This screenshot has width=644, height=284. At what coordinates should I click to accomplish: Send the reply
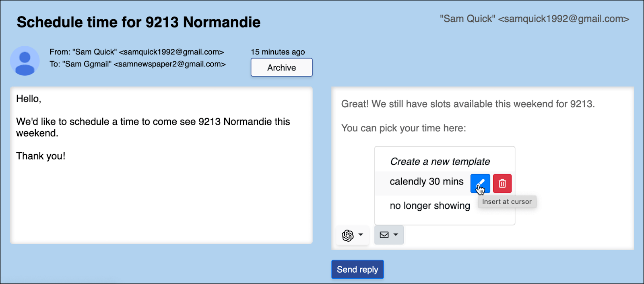click(x=357, y=269)
